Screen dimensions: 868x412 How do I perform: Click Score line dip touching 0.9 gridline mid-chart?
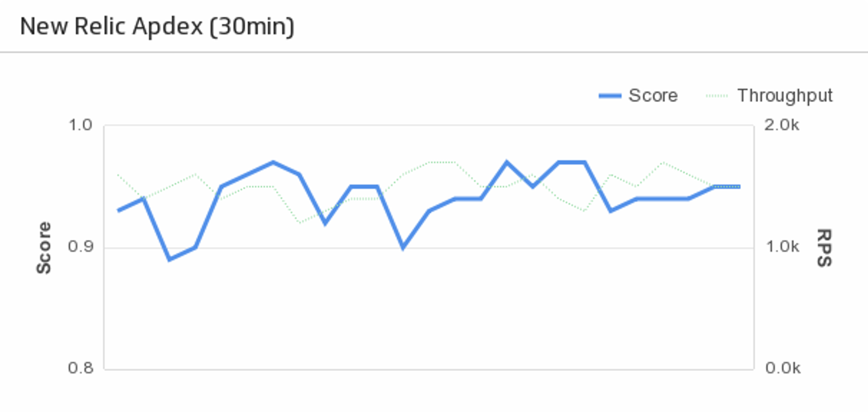point(403,248)
